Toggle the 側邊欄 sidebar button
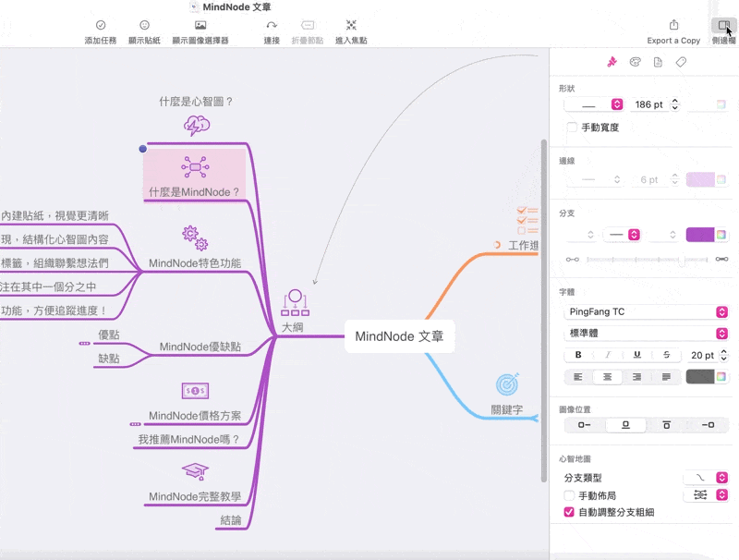The width and height of the screenshot is (739, 560). point(724,25)
